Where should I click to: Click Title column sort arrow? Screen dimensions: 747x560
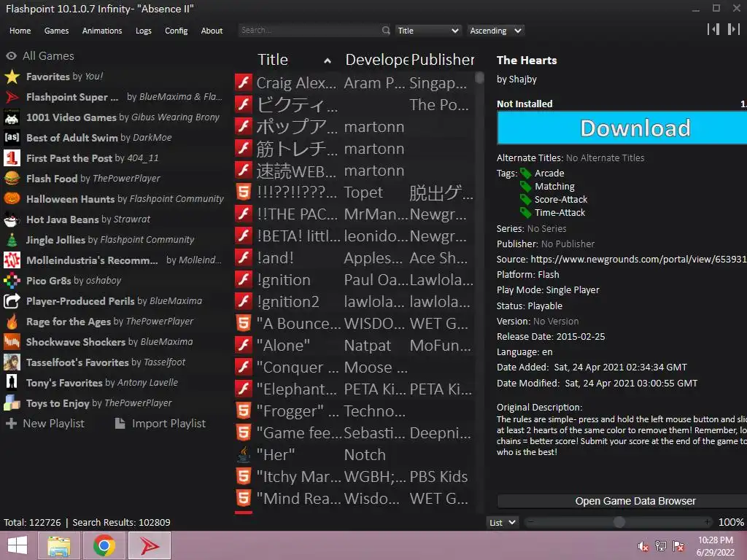click(x=328, y=61)
